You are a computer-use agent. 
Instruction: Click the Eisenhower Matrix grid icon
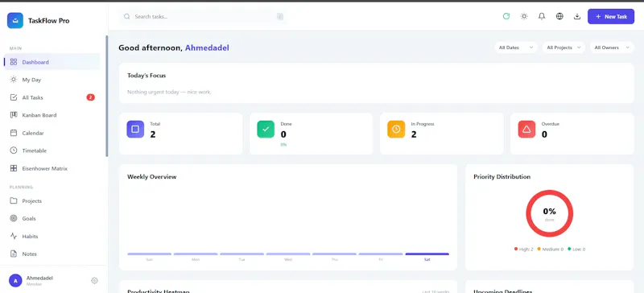(14, 168)
